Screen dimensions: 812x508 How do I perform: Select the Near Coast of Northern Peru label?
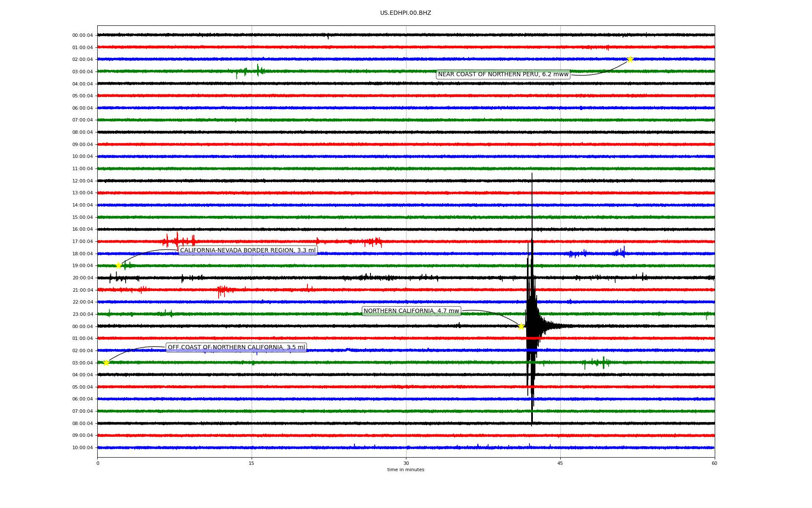(503, 75)
